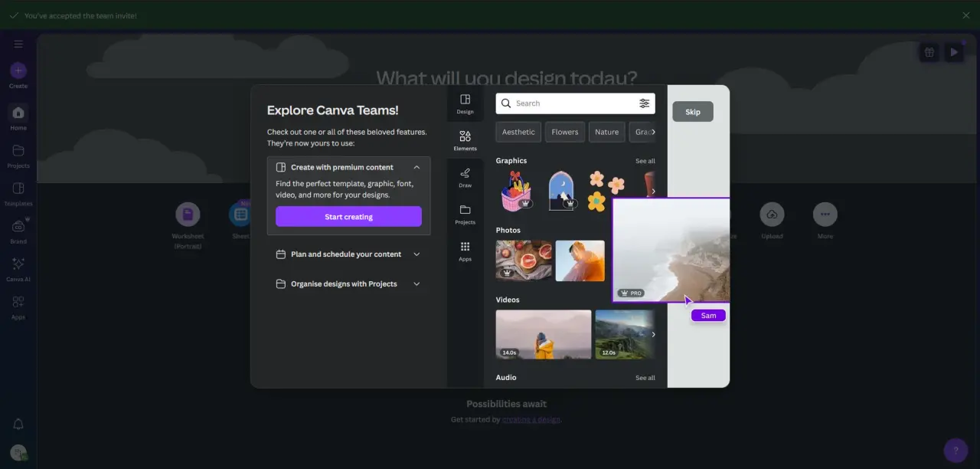This screenshot has height=469, width=980.
Task: Click See all next to Graphics
Action: [645, 161]
